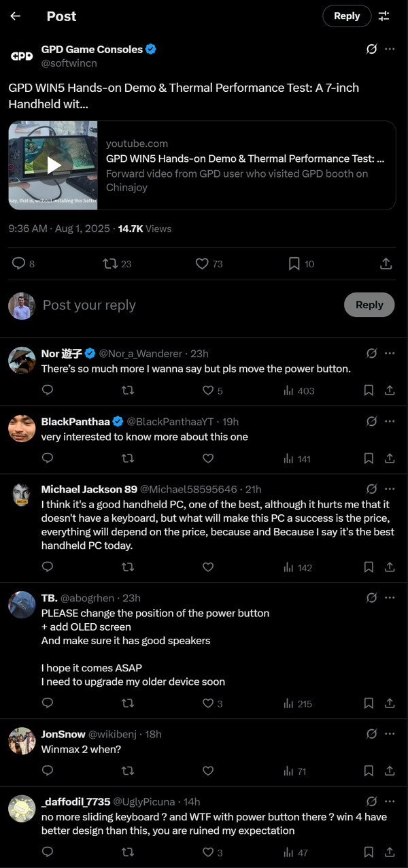
Task: Go back using the arrow icon
Action: coord(15,16)
